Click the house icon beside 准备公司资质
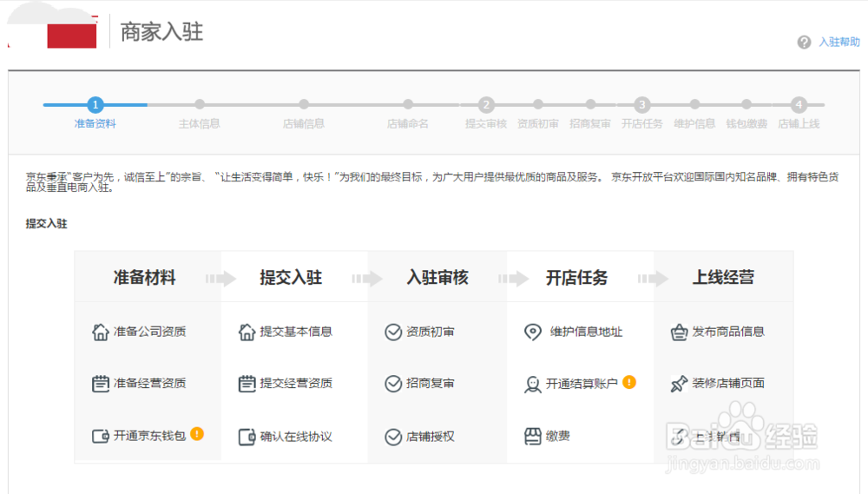 pos(100,332)
